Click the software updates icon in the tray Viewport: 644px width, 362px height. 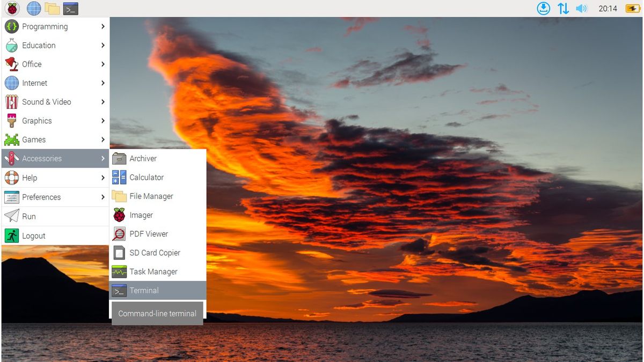pyautogui.click(x=543, y=8)
